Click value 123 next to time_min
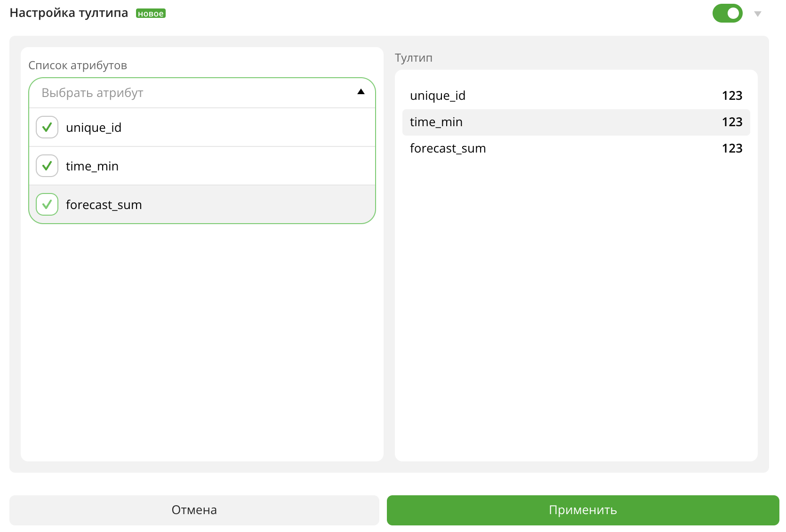This screenshot has width=786, height=532. 732,122
